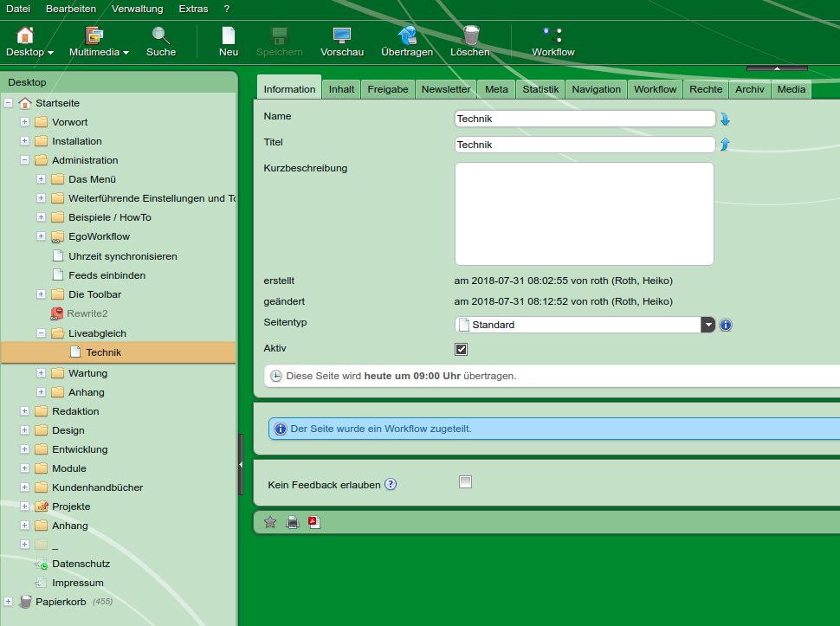
Task: Expand the Installation folder
Action: 24,141
